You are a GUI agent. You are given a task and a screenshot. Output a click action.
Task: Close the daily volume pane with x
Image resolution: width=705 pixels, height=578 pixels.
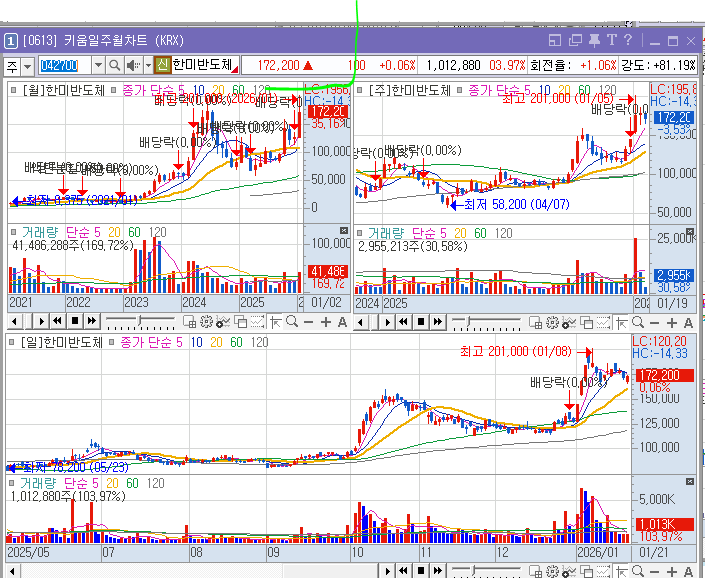690,481
